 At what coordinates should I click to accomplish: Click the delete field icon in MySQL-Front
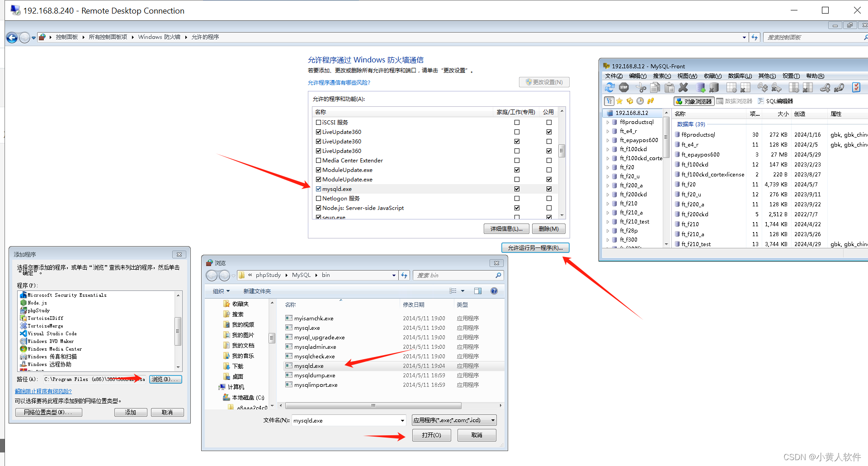point(808,87)
